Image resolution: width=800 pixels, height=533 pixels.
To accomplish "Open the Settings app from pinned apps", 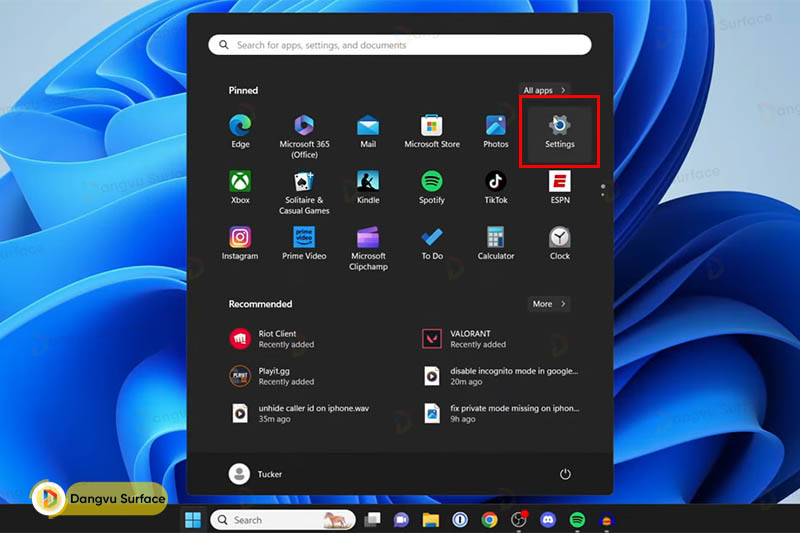I will click(x=559, y=130).
